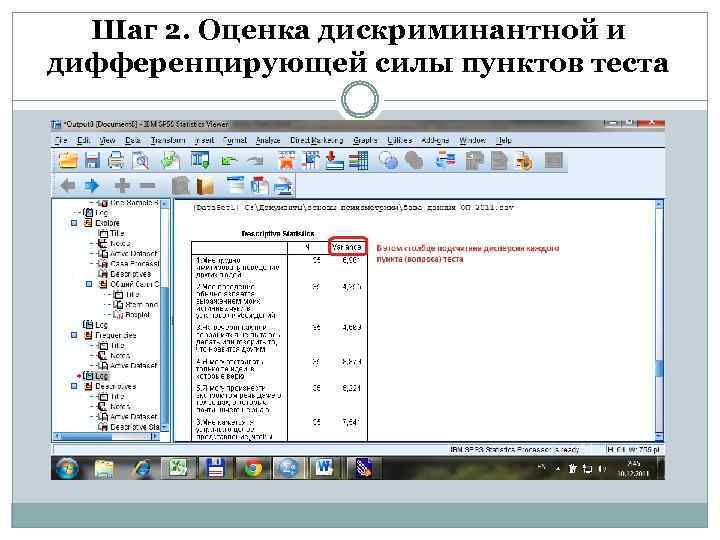
Task: Click the Go to Data toolbar icon
Action: point(287,161)
